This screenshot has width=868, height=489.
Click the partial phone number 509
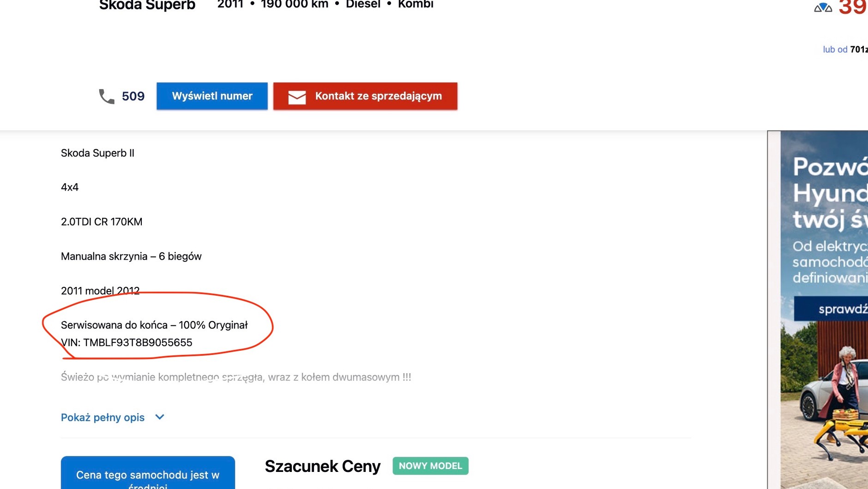pyautogui.click(x=133, y=96)
